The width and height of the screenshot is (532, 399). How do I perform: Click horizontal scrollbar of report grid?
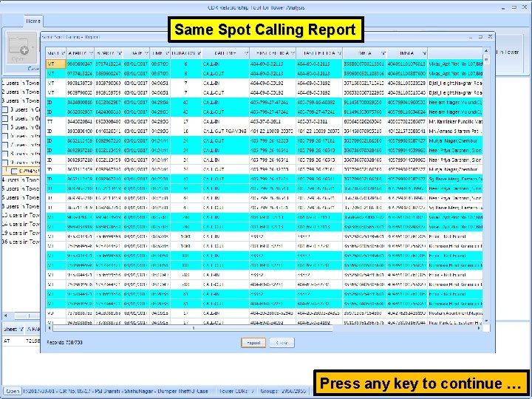pyautogui.click(x=193, y=328)
